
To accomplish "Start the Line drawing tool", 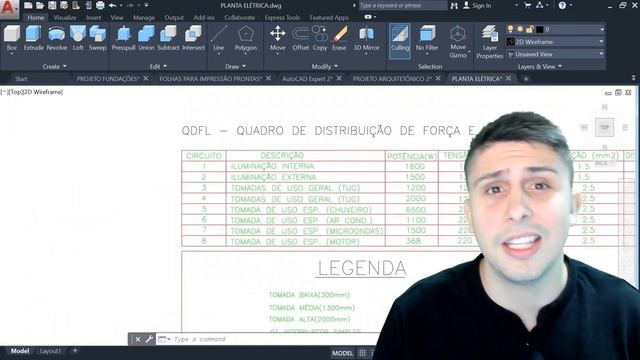I will click(x=219, y=38).
